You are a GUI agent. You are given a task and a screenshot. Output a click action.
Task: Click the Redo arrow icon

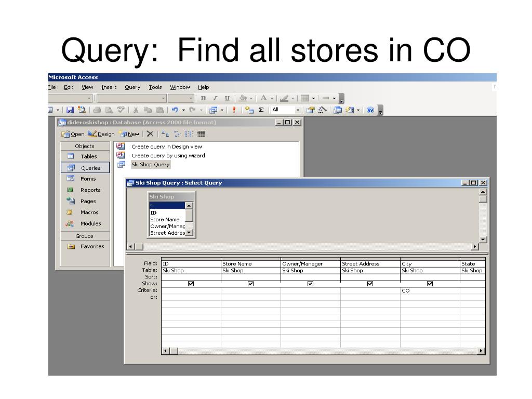click(x=192, y=110)
